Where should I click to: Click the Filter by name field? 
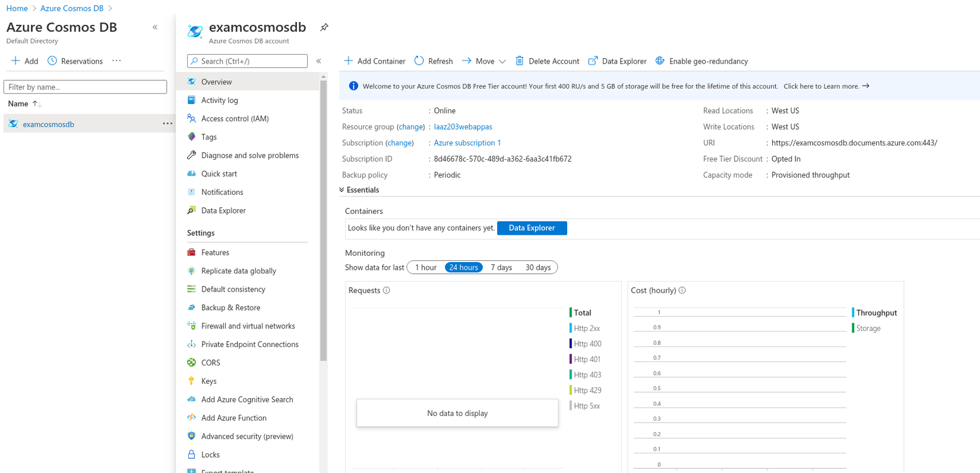[x=85, y=87]
